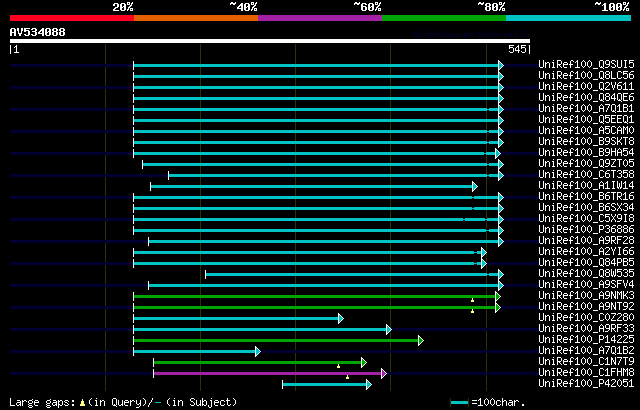Click the red 20% identity legend segment
The width and height of the screenshot is (640, 410).
[x=72, y=18]
